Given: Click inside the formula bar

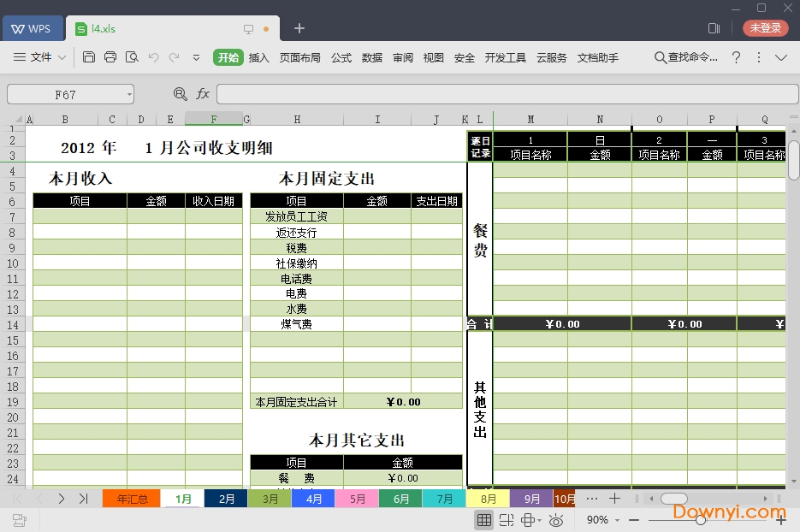Looking at the screenshot, I should 505,94.
